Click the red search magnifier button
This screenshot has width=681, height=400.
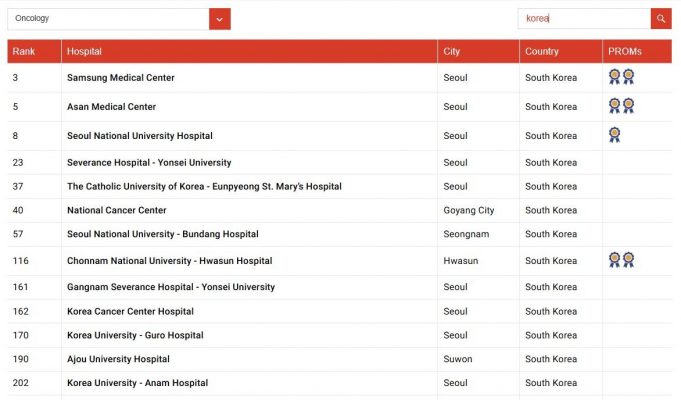(x=660, y=19)
